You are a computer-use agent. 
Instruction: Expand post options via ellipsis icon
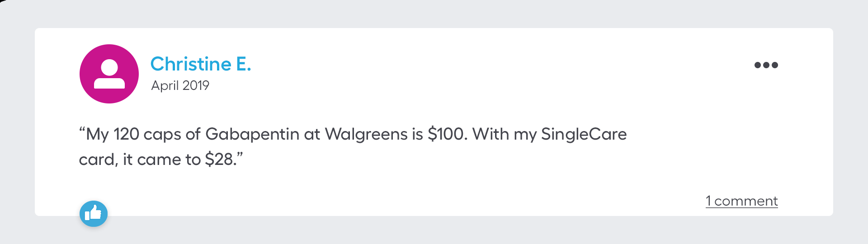tap(766, 65)
